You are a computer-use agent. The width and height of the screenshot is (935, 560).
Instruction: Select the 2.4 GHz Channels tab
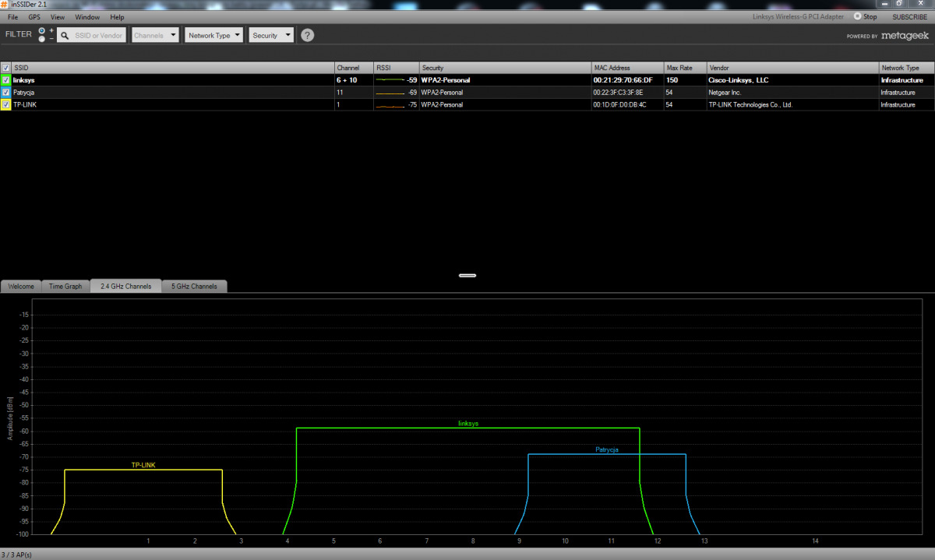pyautogui.click(x=125, y=286)
